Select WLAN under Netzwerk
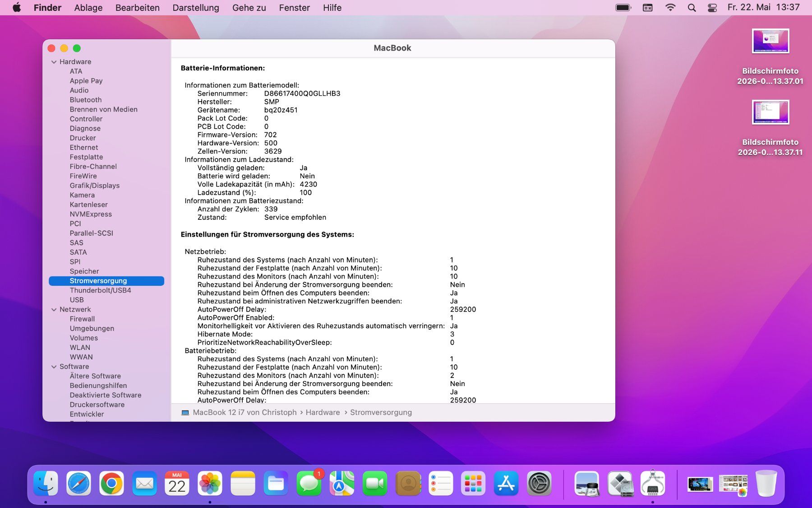812x508 pixels. tap(80, 348)
